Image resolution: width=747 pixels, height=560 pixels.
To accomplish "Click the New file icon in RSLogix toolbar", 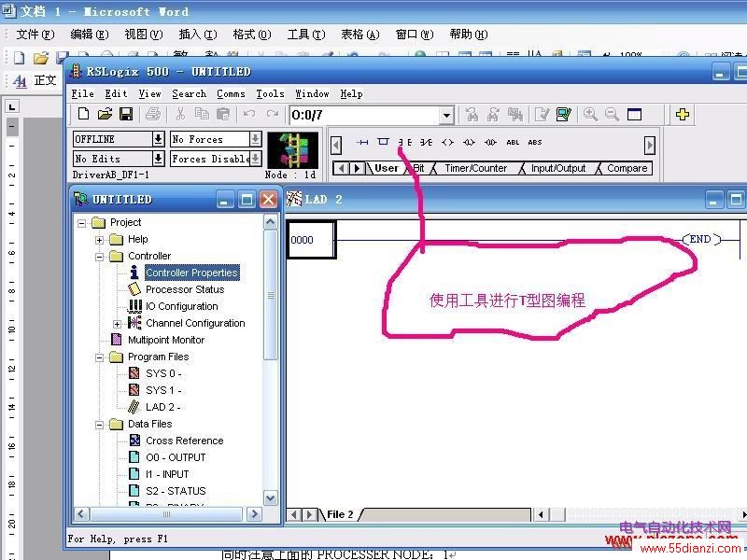I will coord(83,114).
